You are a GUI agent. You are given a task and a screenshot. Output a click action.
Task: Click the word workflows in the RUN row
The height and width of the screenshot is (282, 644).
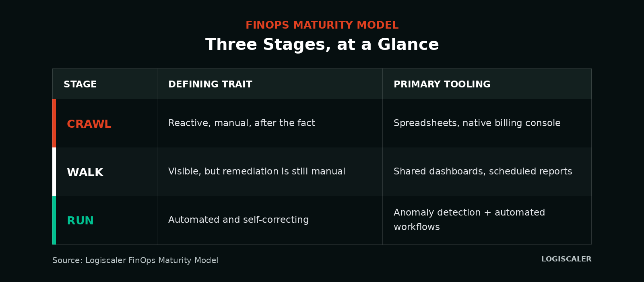[x=417, y=227]
